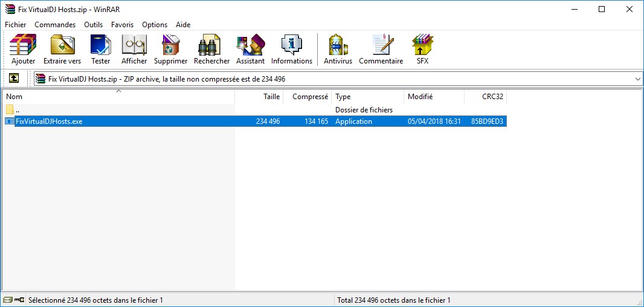Click the key password icon in status bar
644x307 pixels.
(x=19, y=300)
